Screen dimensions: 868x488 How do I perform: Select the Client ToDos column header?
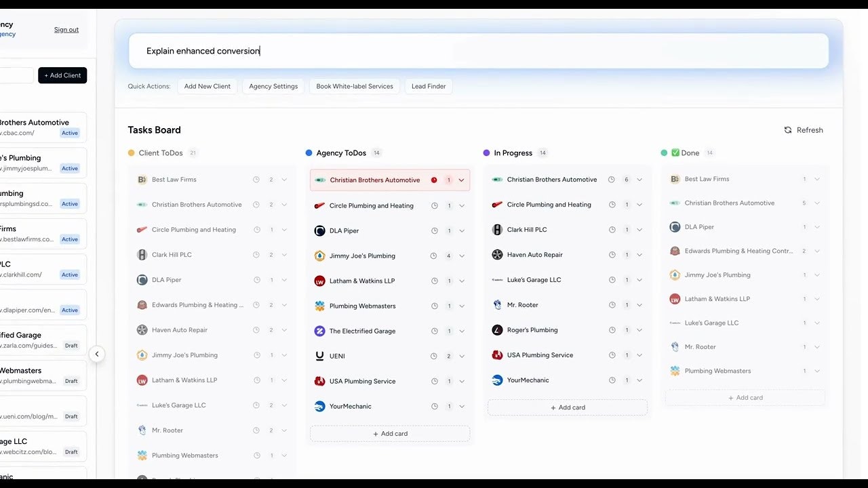click(x=161, y=153)
